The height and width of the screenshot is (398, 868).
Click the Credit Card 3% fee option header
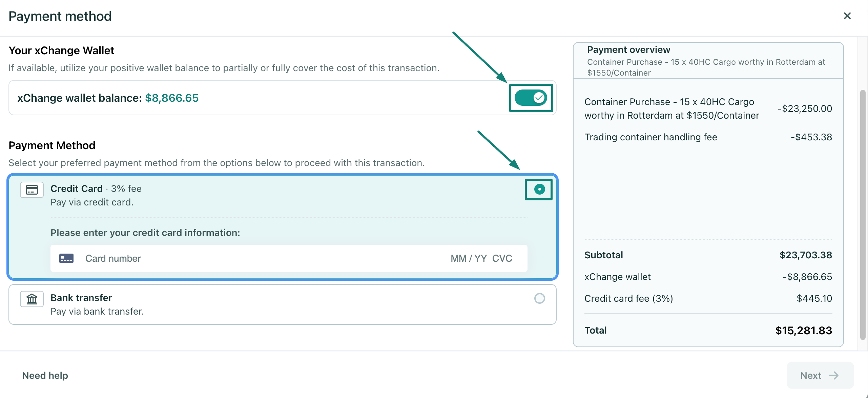tap(96, 188)
